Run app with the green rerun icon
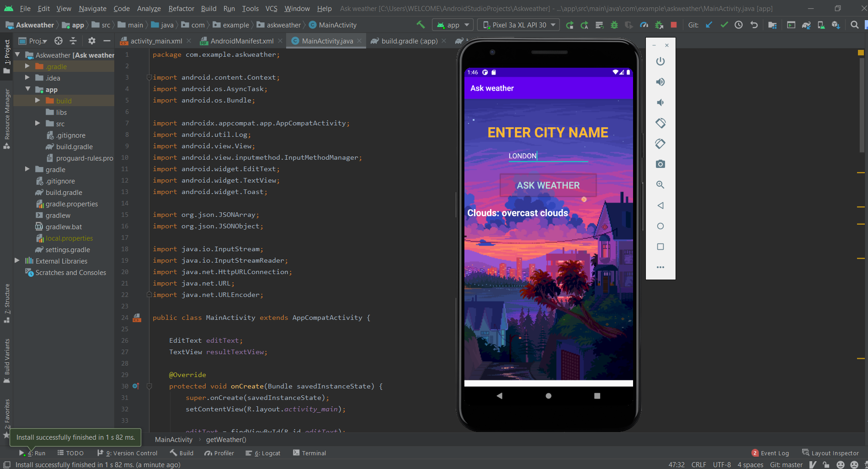868x469 pixels. (x=570, y=25)
